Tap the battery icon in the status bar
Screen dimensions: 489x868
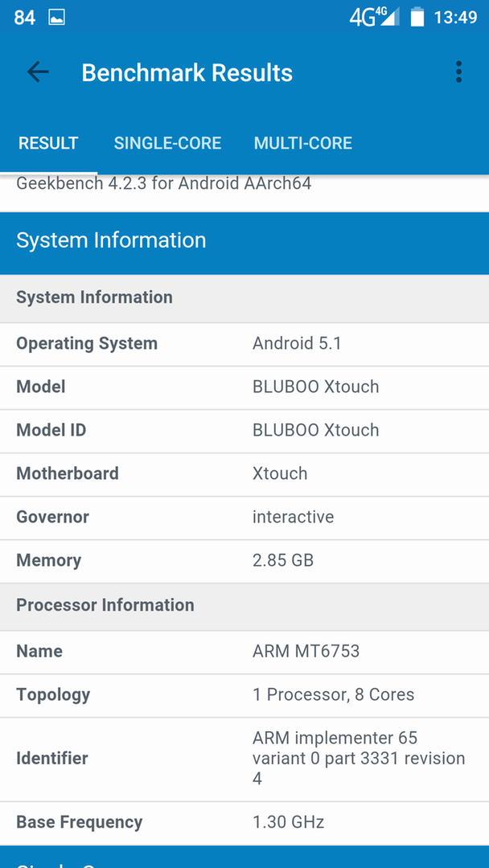click(417, 17)
